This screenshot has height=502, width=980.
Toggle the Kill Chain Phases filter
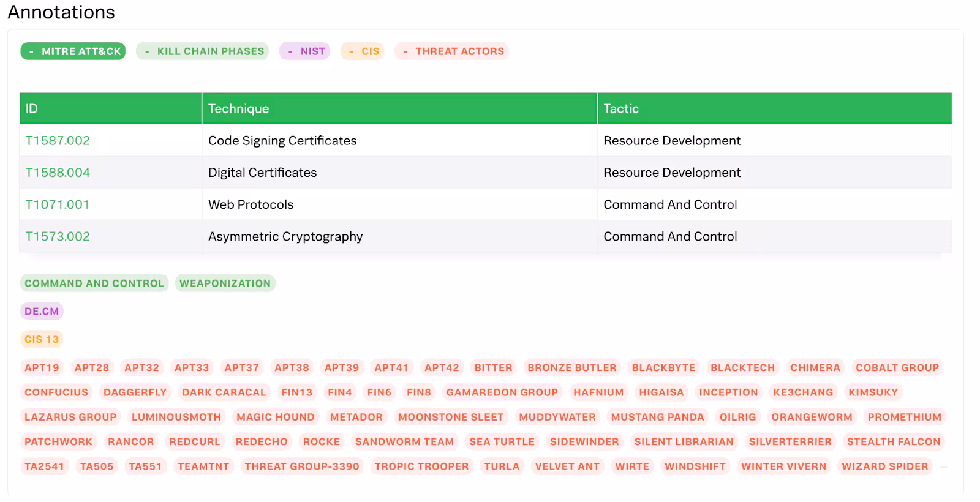(x=203, y=51)
